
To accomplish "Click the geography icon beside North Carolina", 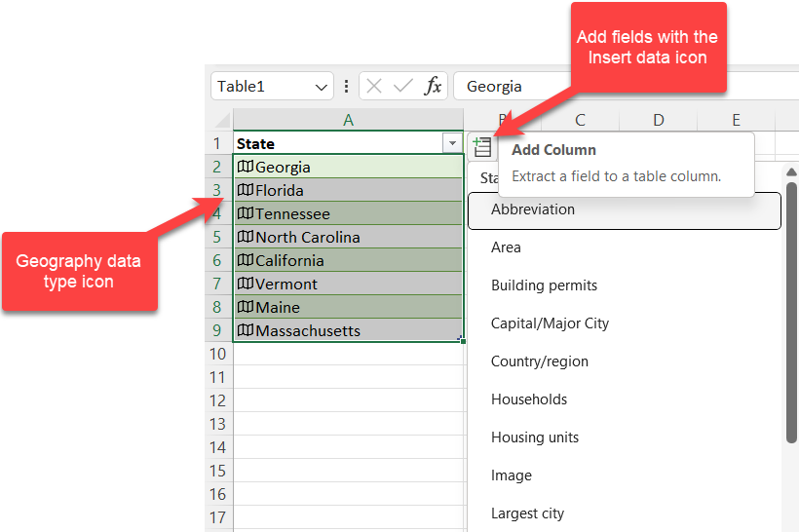I will click(x=246, y=237).
